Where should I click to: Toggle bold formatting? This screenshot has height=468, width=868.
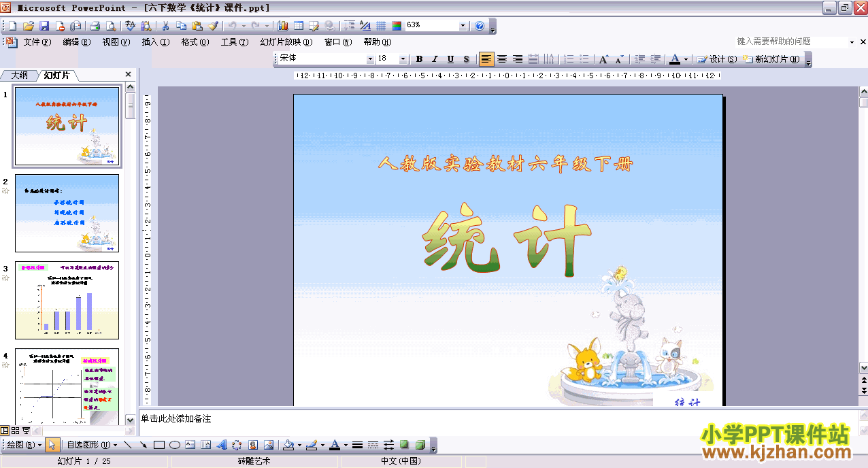(419, 59)
